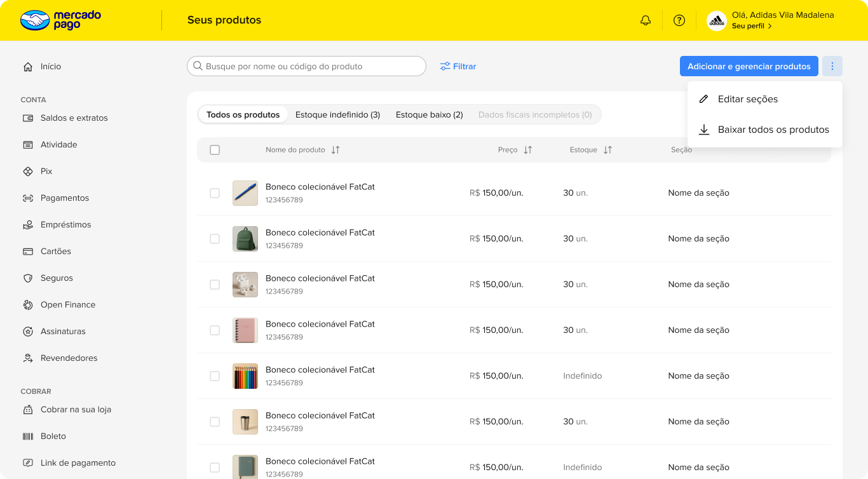The image size is (868, 479).
Task: Click the Filtrar sliders icon
Action: [x=445, y=66]
